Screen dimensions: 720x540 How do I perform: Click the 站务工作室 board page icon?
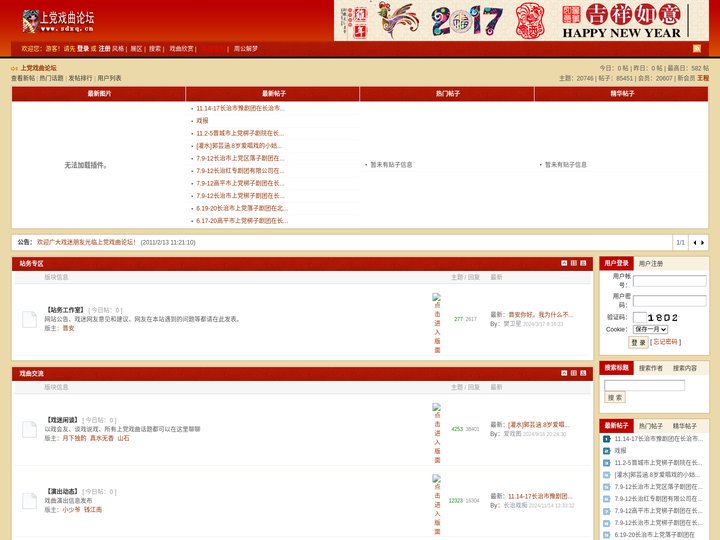click(29, 319)
